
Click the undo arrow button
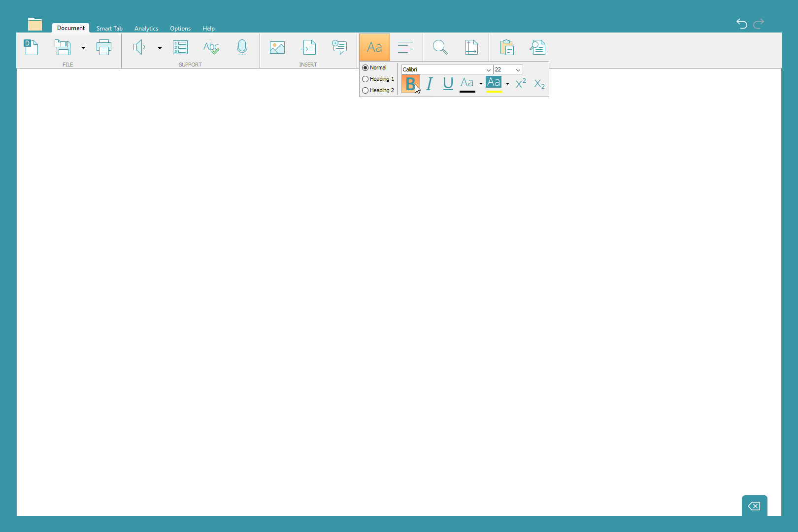(x=741, y=24)
